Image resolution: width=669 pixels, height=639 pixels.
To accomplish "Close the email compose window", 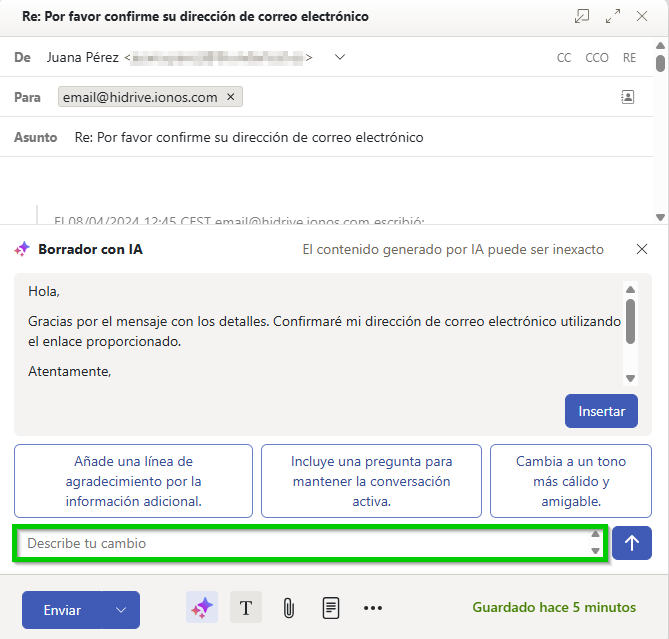I will tap(642, 16).
